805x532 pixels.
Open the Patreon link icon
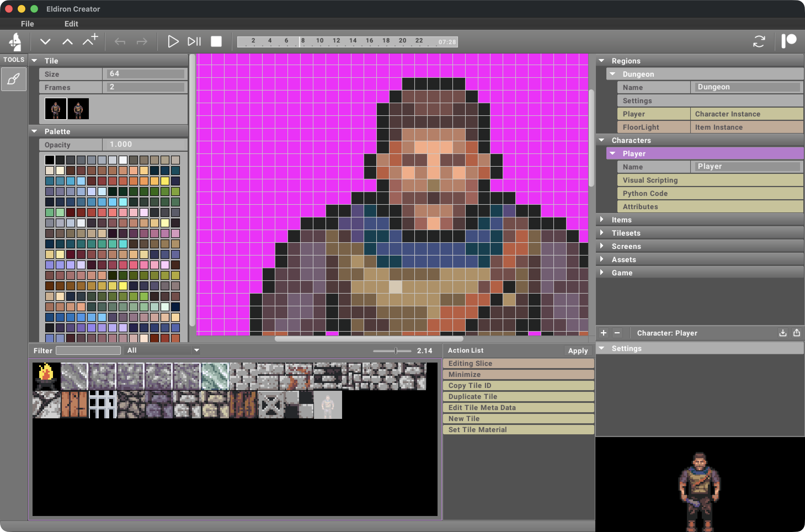coord(789,41)
